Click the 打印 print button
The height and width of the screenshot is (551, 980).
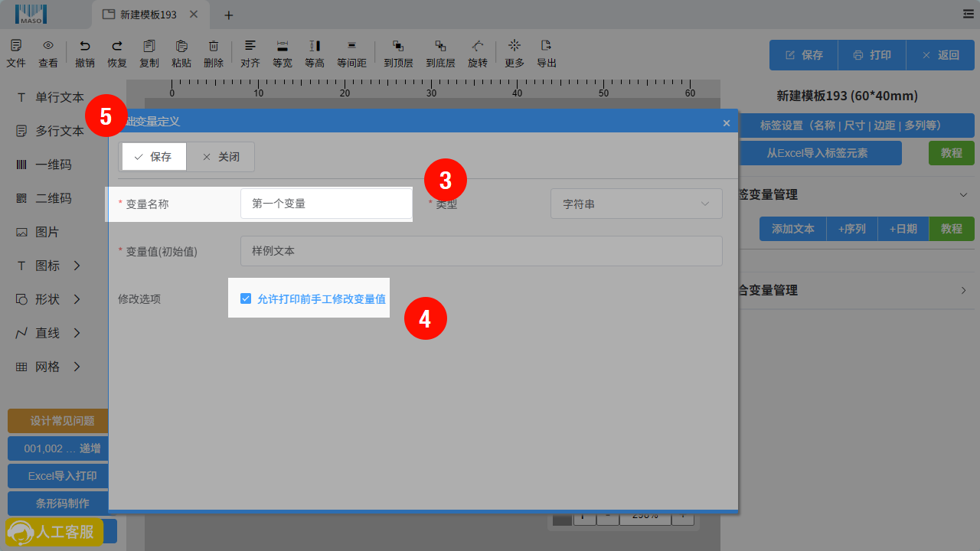tap(872, 55)
